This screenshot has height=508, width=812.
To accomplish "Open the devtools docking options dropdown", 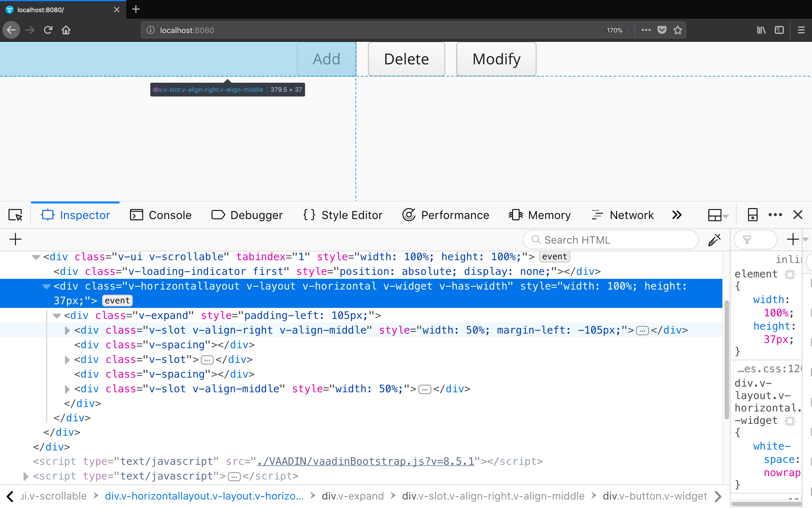I will [x=718, y=215].
